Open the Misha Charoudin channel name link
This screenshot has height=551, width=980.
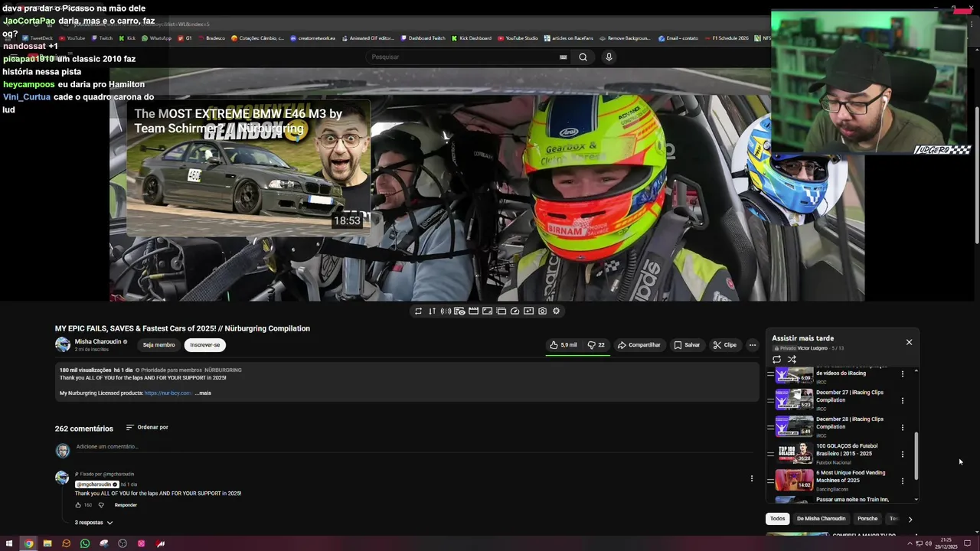click(98, 342)
